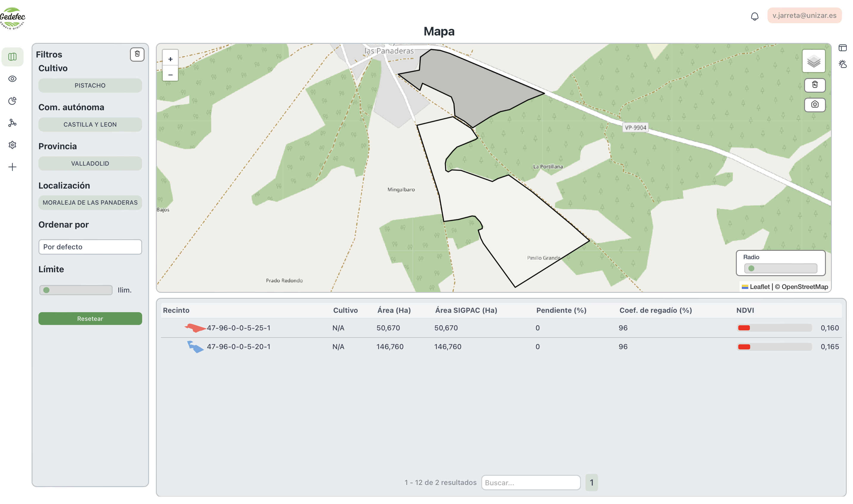Viewport: 853px width, 504px height.
Task: Click the plus icon in sidebar
Action: point(13,167)
